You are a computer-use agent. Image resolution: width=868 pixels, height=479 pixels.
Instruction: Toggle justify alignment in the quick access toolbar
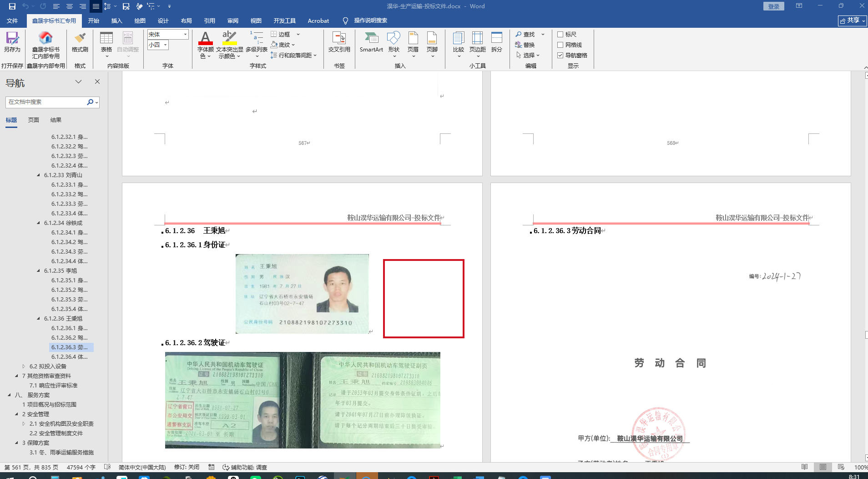click(x=96, y=6)
